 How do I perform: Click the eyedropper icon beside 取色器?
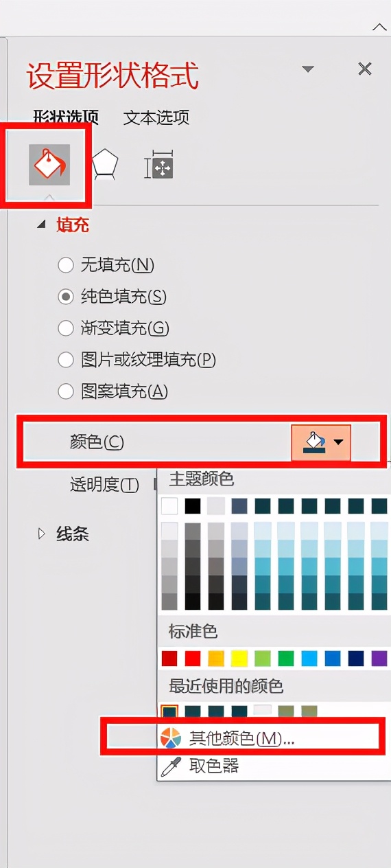click(169, 766)
